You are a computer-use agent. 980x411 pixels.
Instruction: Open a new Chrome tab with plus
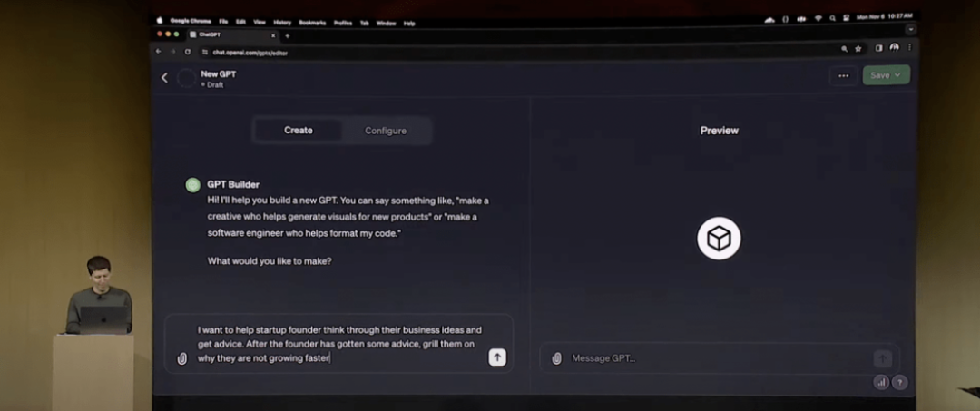click(x=288, y=35)
